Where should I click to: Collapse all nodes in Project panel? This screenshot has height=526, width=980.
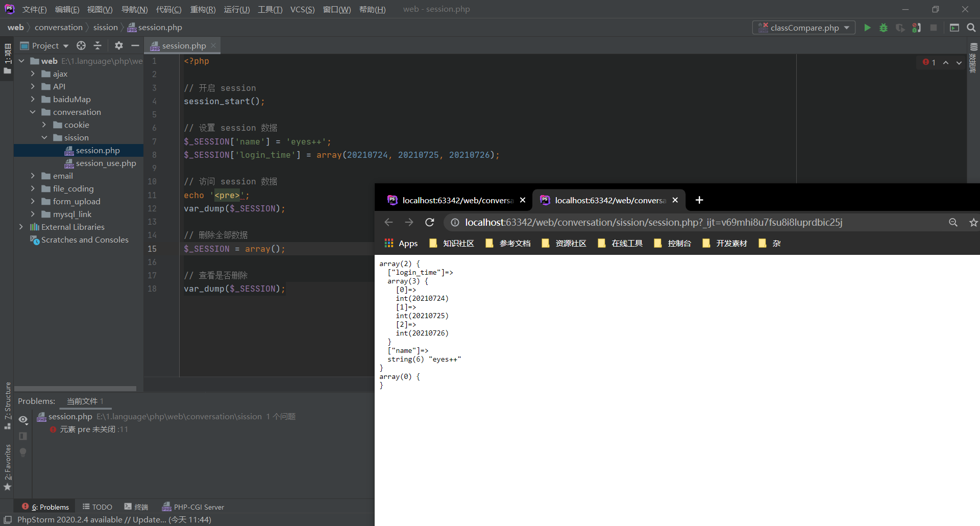97,45
